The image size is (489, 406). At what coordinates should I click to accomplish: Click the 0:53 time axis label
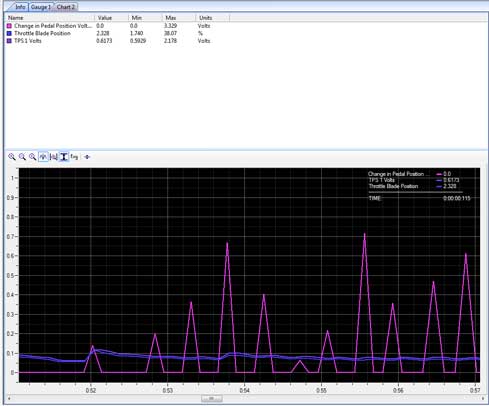(x=168, y=390)
